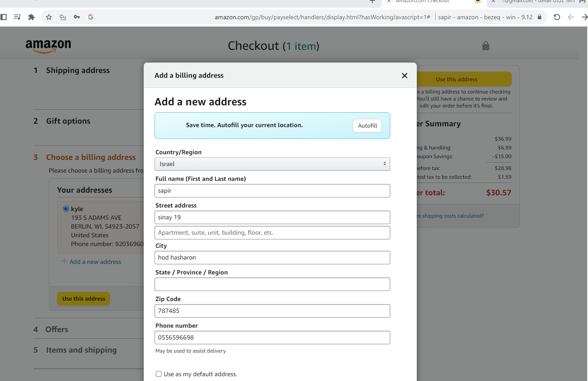
Task: Click the Autofill button
Action: click(368, 126)
